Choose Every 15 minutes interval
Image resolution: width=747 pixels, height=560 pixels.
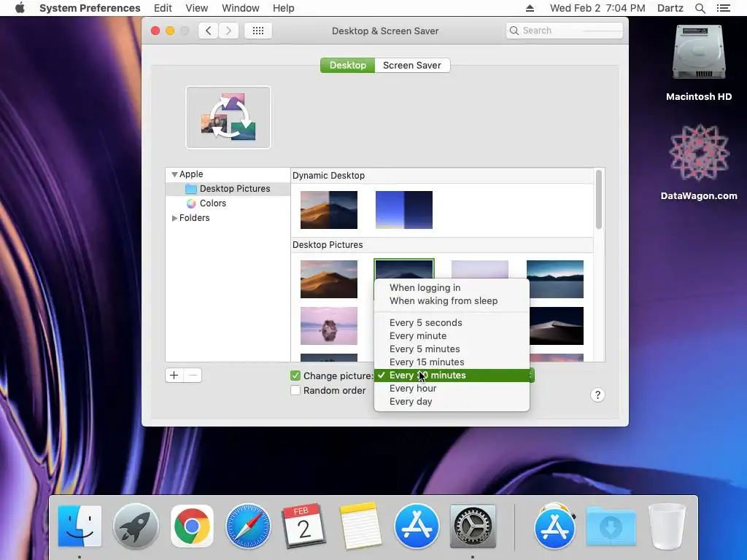coord(452,362)
